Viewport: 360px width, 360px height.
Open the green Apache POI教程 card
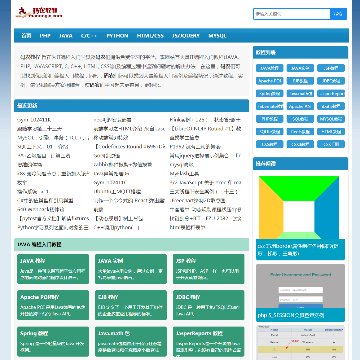(53, 305)
